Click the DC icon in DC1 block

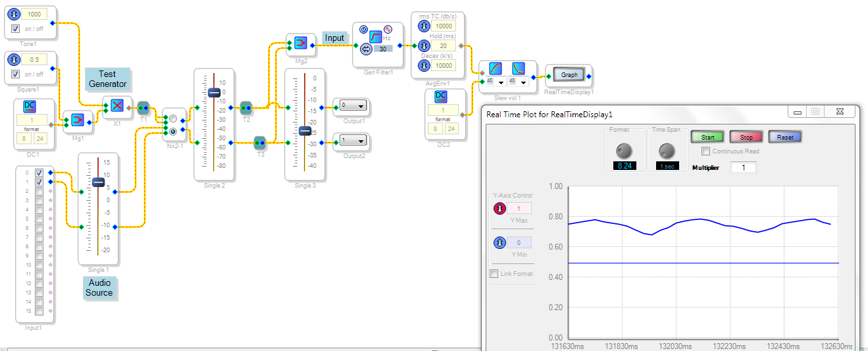coord(30,107)
